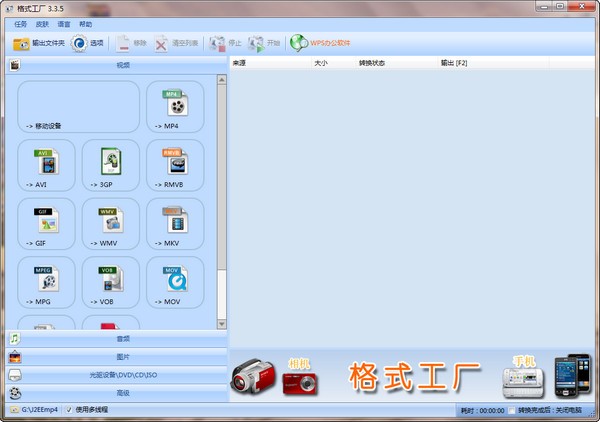Pick the 3GP converter icon

[x=111, y=162]
